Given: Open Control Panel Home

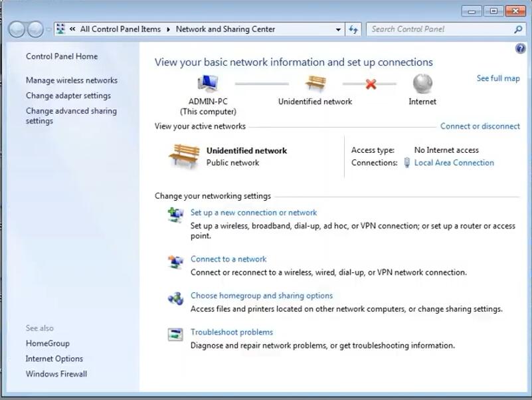Looking at the screenshot, I should (62, 56).
